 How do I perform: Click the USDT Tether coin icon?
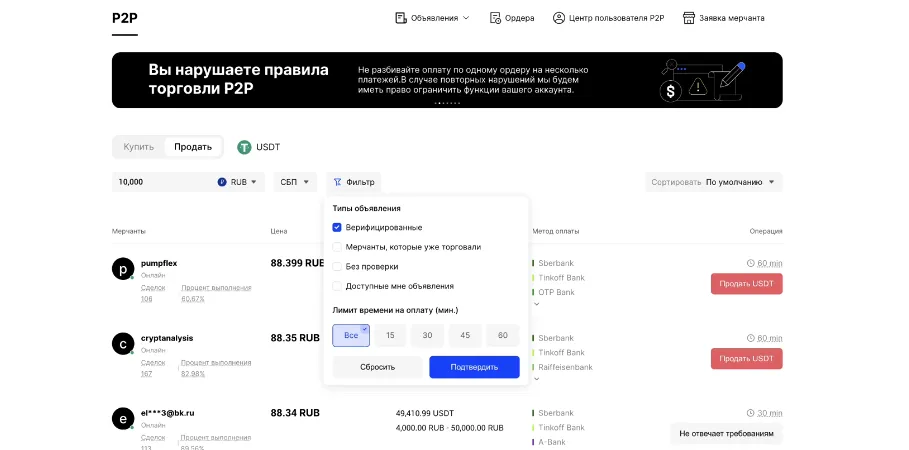(244, 147)
